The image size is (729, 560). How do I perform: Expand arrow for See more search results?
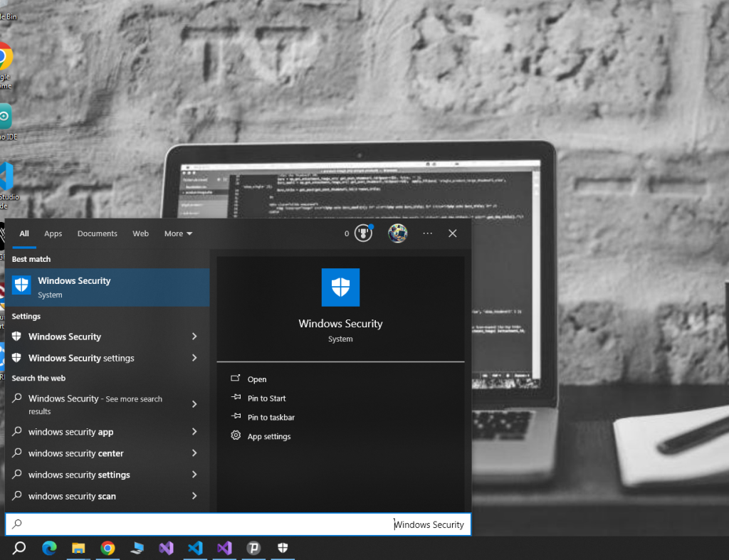(x=194, y=404)
